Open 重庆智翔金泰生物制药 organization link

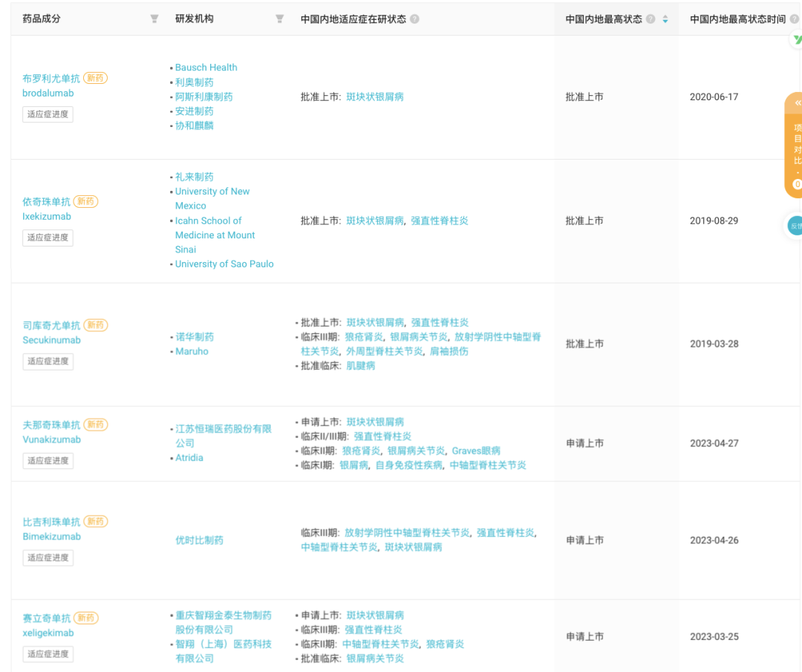point(224,622)
